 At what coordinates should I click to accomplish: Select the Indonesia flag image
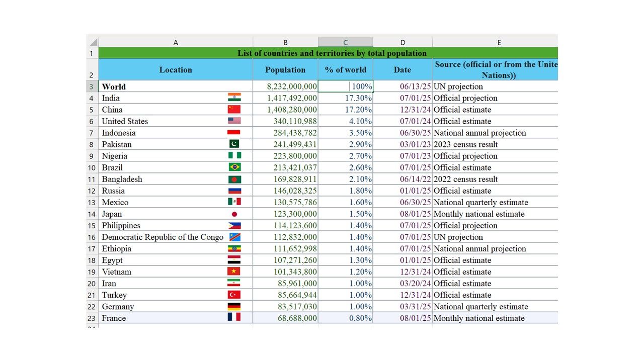234,132
